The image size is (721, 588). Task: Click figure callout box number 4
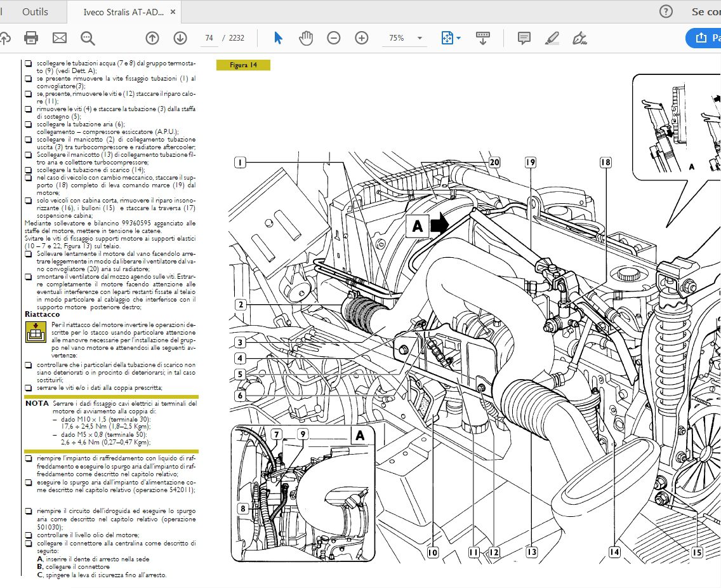point(240,358)
